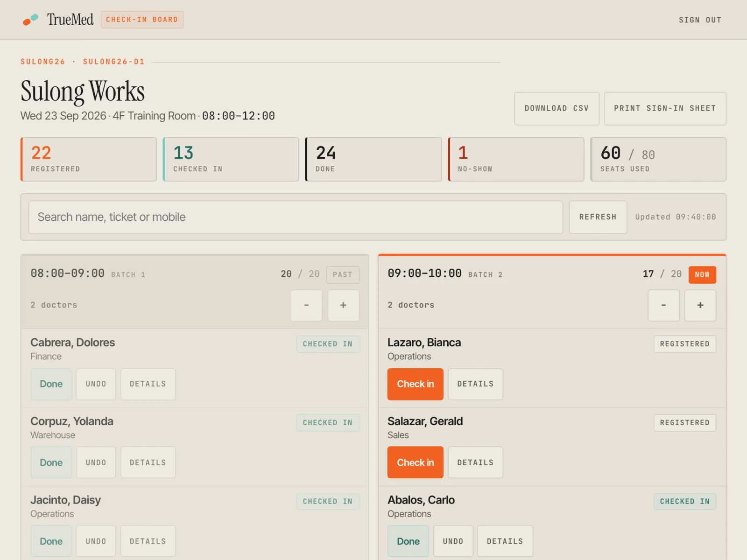The image size is (747, 560).
Task: Click the SULONG26 breadcrumb
Action: (x=43, y=62)
